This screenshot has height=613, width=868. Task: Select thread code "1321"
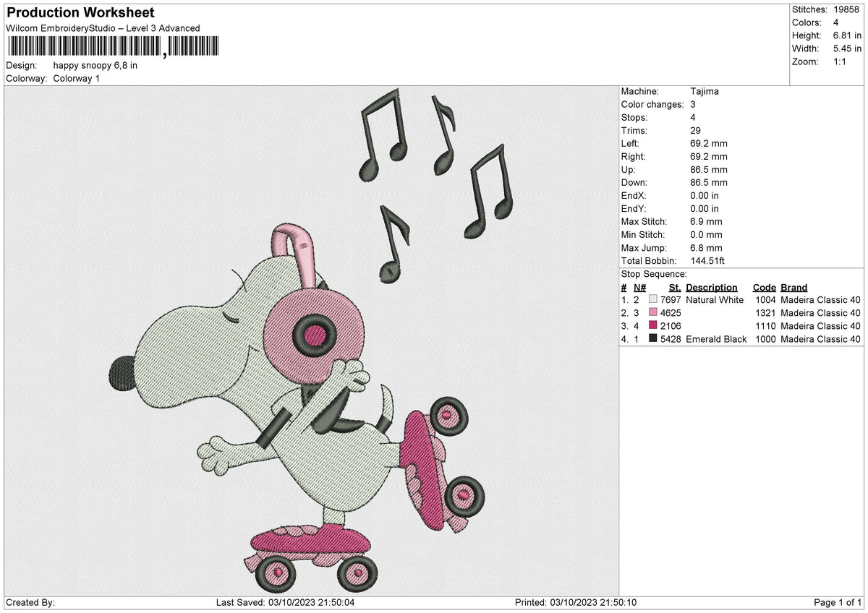[x=765, y=312]
